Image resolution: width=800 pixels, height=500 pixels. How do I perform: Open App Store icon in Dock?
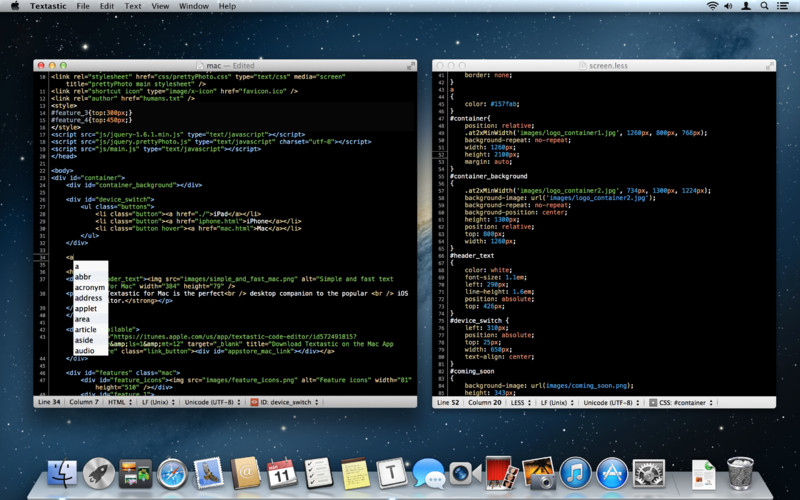click(612, 473)
